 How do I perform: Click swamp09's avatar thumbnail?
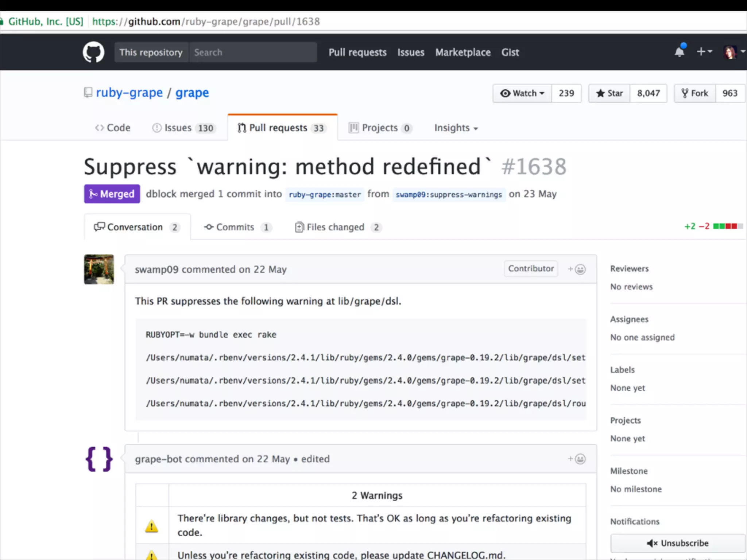tap(99, 269)
